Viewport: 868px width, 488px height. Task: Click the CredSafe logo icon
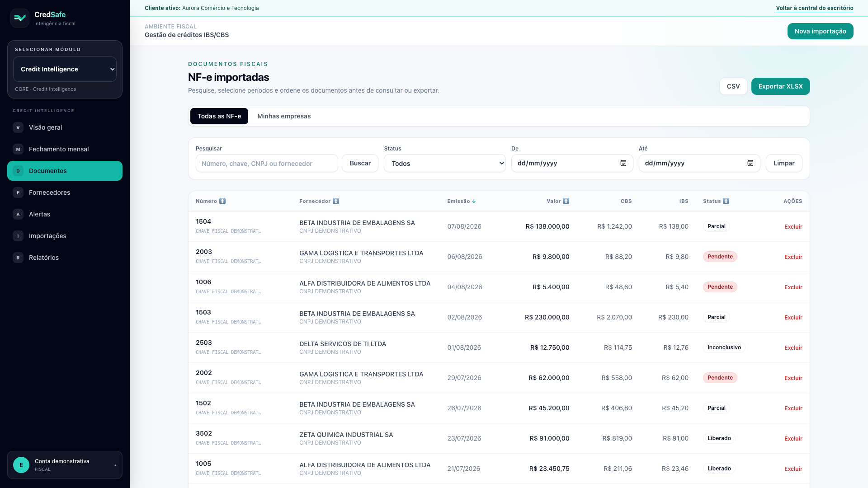[x=20, y=18]
